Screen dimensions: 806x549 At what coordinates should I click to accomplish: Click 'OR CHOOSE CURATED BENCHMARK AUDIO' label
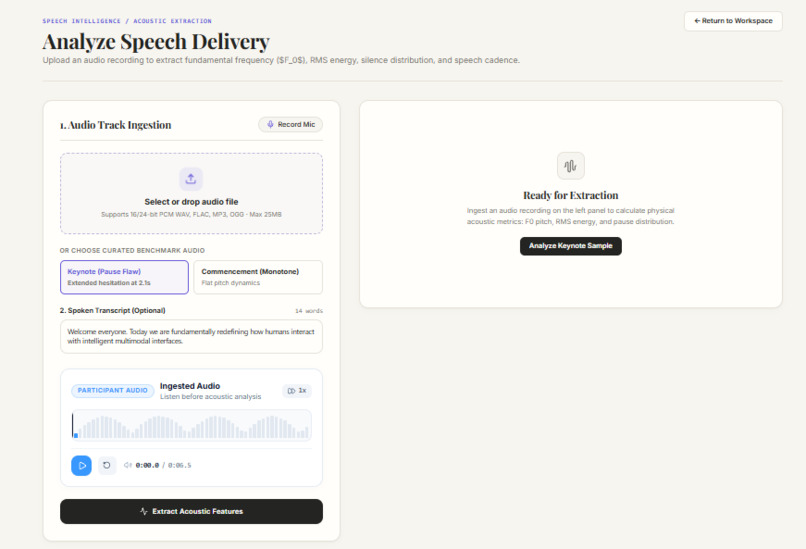[132, 250]
